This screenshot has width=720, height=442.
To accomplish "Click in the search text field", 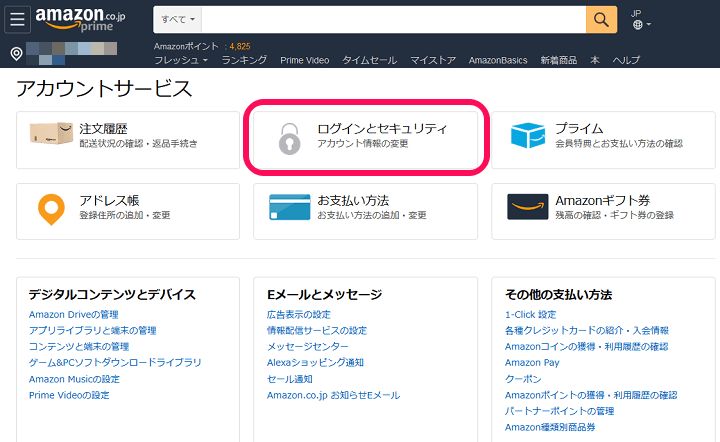I will click(394, 20).
